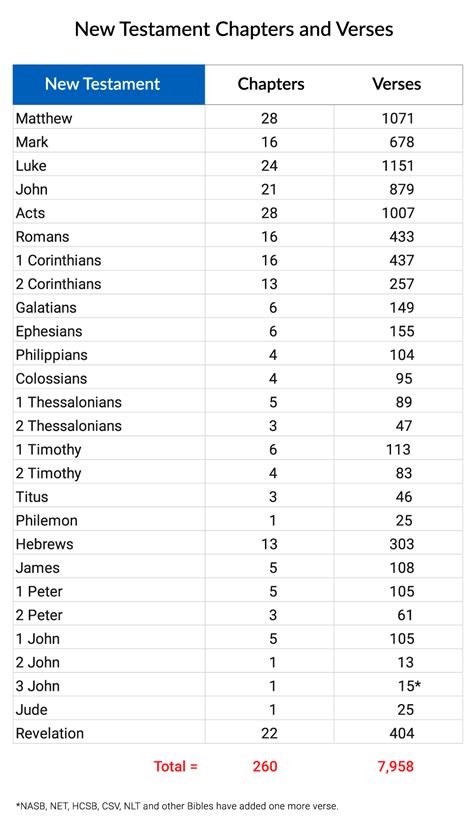Click the 1 Thessalonians book name

pos(69,402)
